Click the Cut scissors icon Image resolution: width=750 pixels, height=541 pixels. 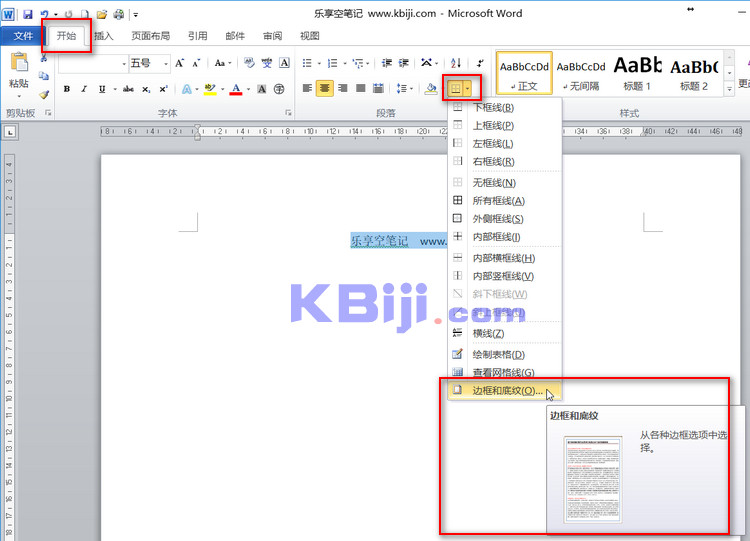[44, 58]
